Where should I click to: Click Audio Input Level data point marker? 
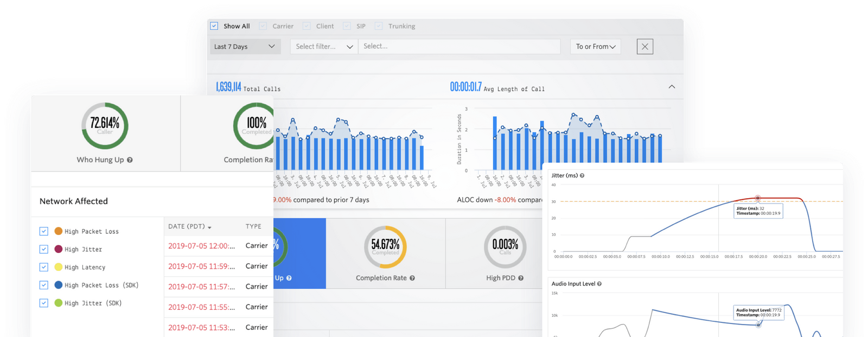point(758,325)
